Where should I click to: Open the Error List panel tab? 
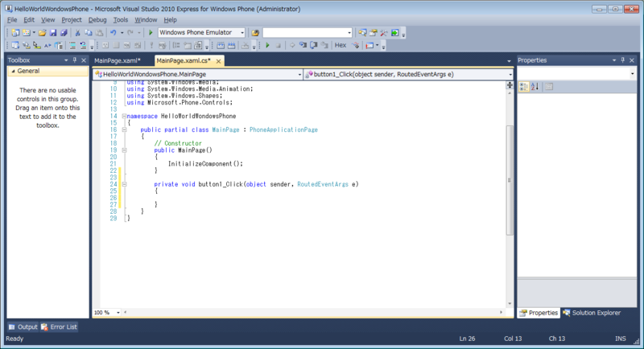point(59,326)
